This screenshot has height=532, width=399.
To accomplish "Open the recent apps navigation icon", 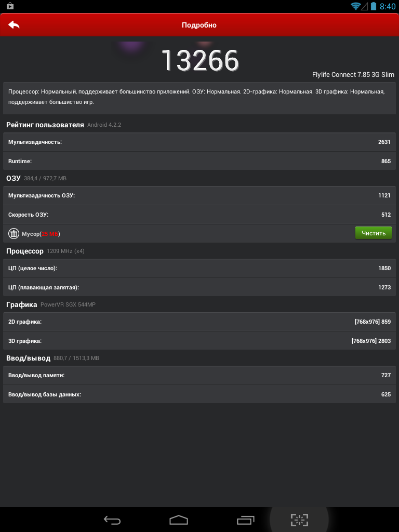I will pos(245,520).
